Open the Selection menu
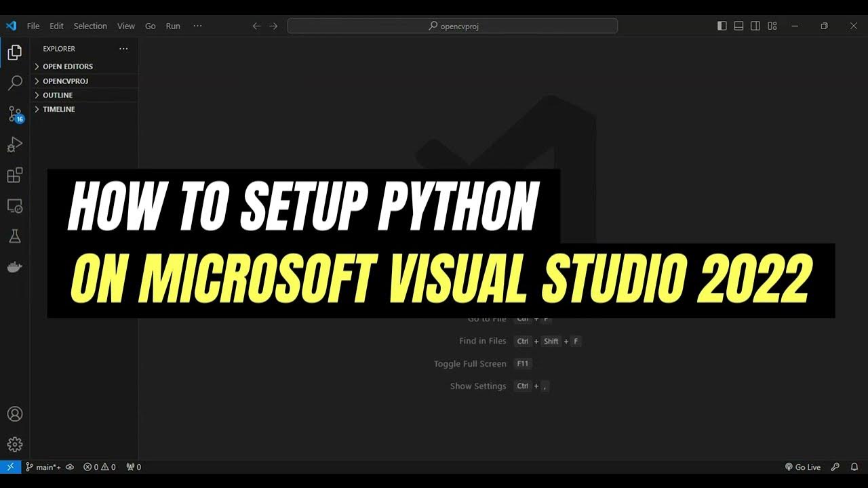 click(x=90, y=26)
